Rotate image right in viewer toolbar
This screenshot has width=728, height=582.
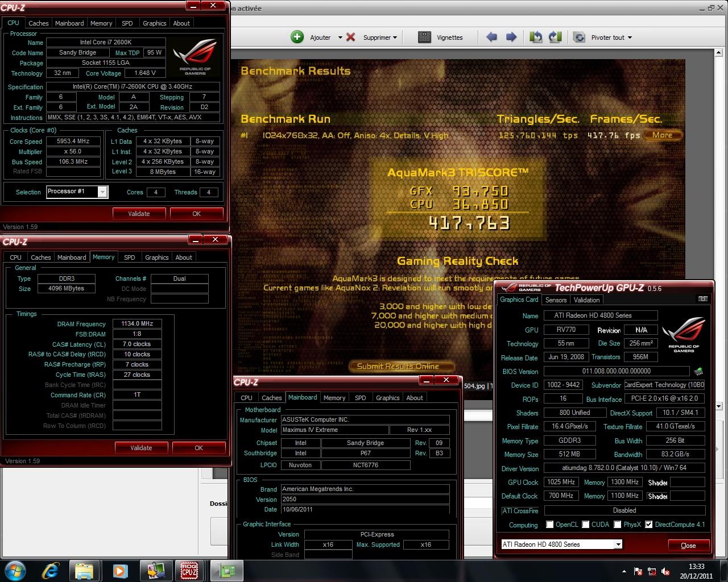click(555, 37)
